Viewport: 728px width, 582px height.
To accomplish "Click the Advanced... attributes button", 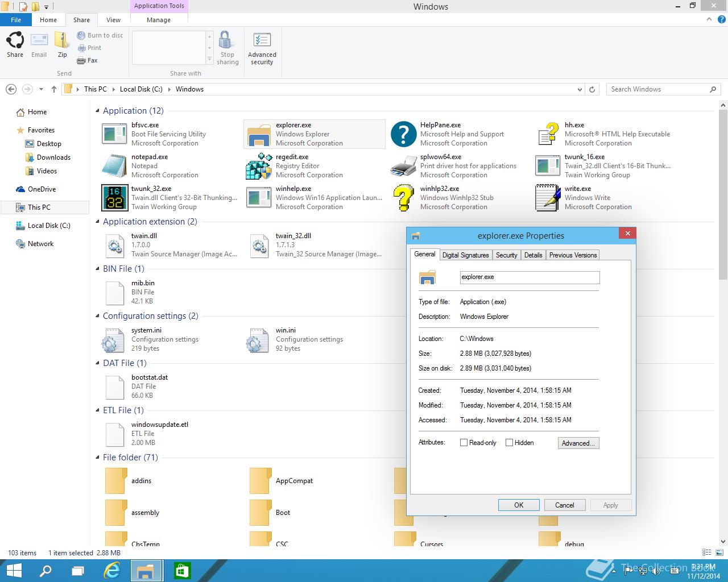I will pyautogui.click(x=578, y=443).
